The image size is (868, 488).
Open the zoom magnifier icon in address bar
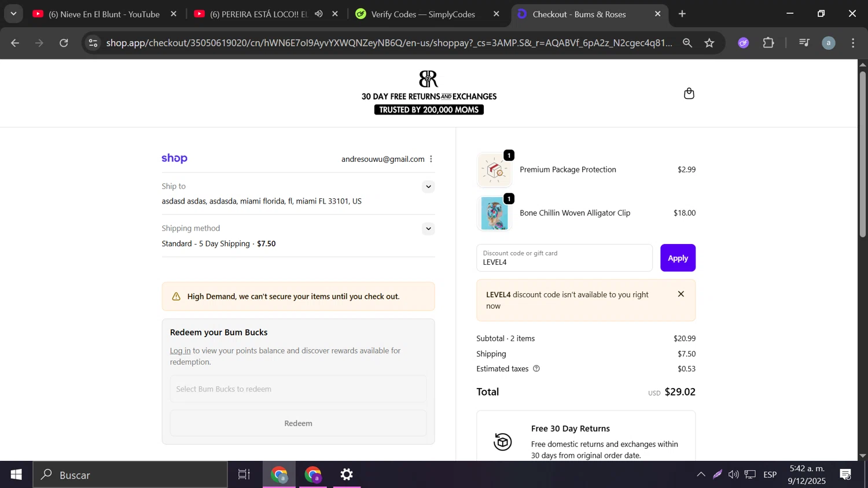pyautogui.click(x=687, y=43)
